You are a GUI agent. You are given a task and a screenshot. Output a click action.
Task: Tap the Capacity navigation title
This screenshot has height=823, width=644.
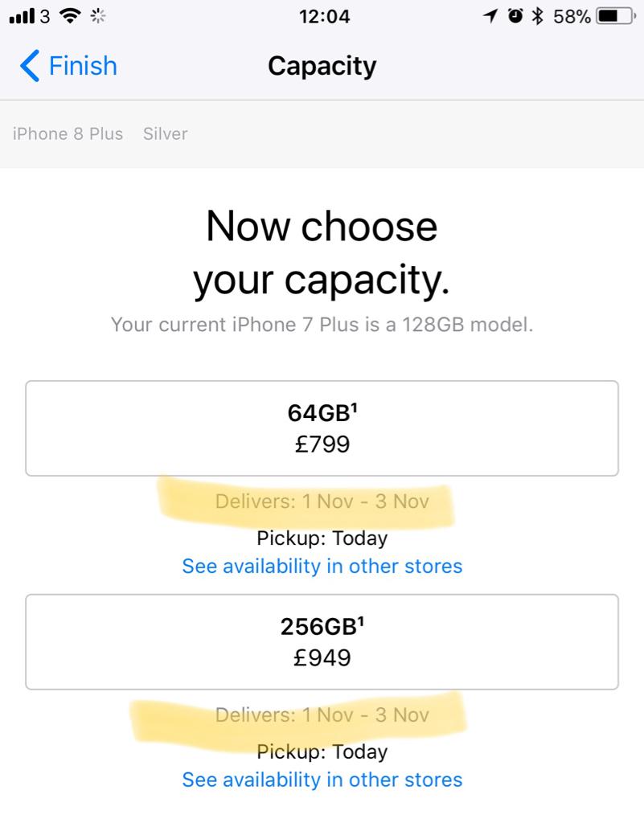coord(322,66)
